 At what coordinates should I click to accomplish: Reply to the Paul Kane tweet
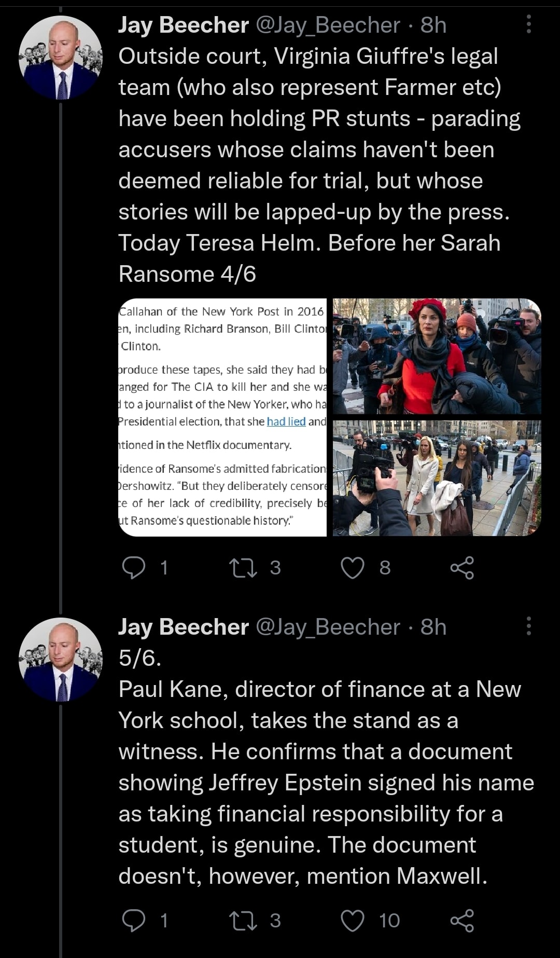tap(134, 921)
